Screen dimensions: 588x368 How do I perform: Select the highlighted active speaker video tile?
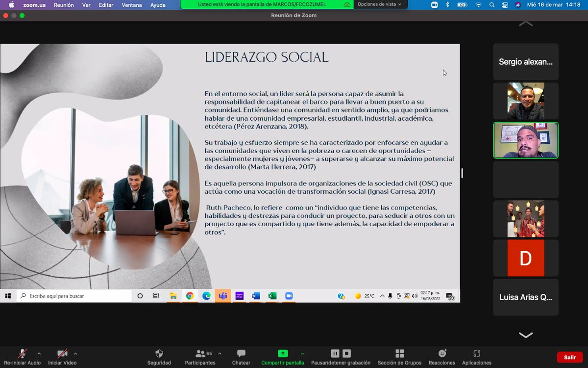(526, 140)
